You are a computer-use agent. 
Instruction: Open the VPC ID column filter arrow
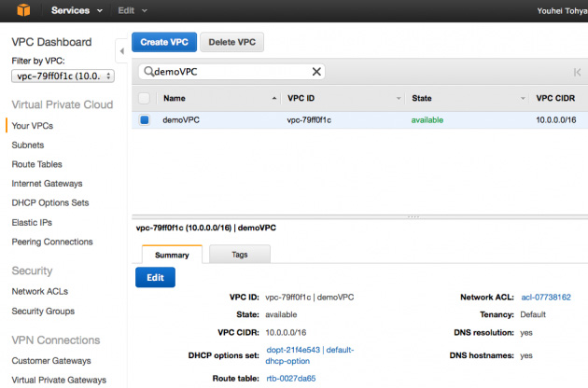(x=399, y=98)
